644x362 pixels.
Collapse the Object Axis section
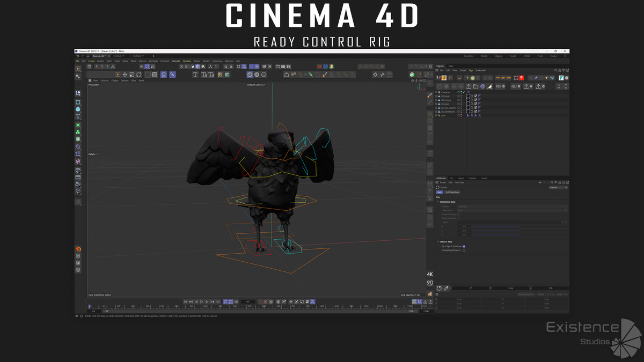(438, 241)
